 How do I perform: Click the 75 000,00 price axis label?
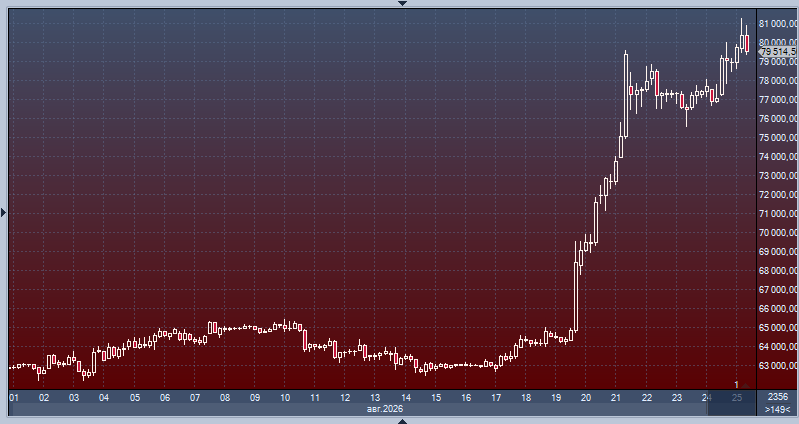coord(778,138)
